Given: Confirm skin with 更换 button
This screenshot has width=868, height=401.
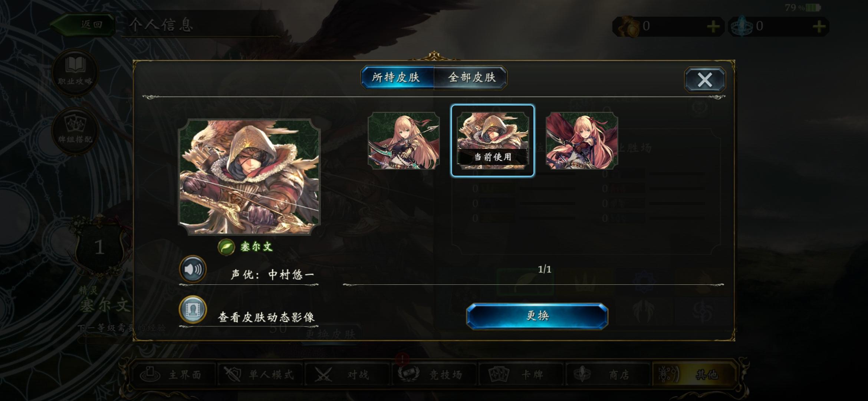Looking at the screenshot, I should point(537,316).
